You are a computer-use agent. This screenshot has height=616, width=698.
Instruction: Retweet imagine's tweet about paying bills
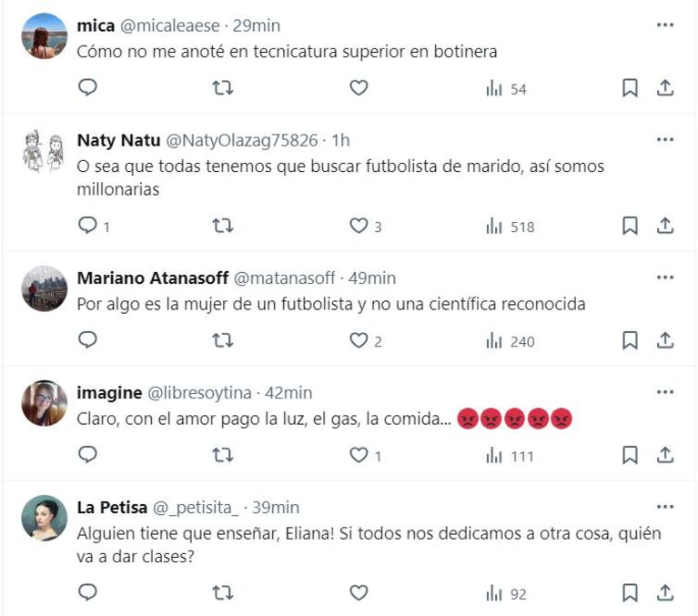[223, 455]
